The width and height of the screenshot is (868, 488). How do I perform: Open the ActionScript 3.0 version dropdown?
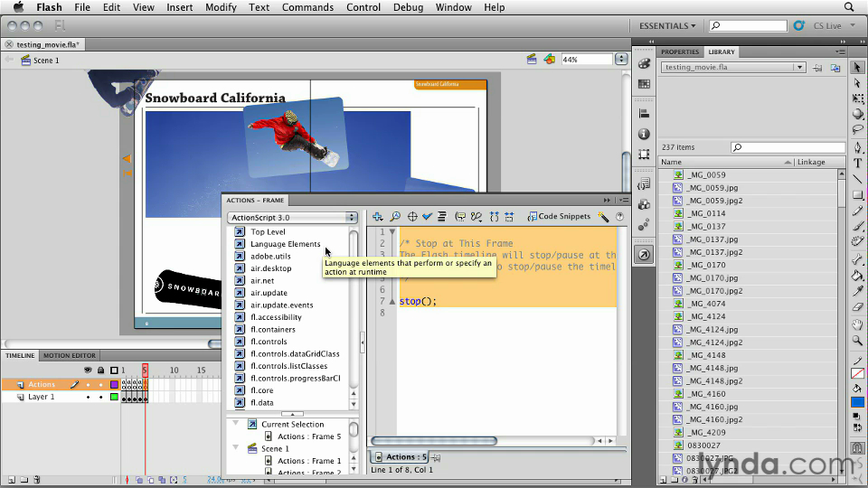(x=292, y=218)
